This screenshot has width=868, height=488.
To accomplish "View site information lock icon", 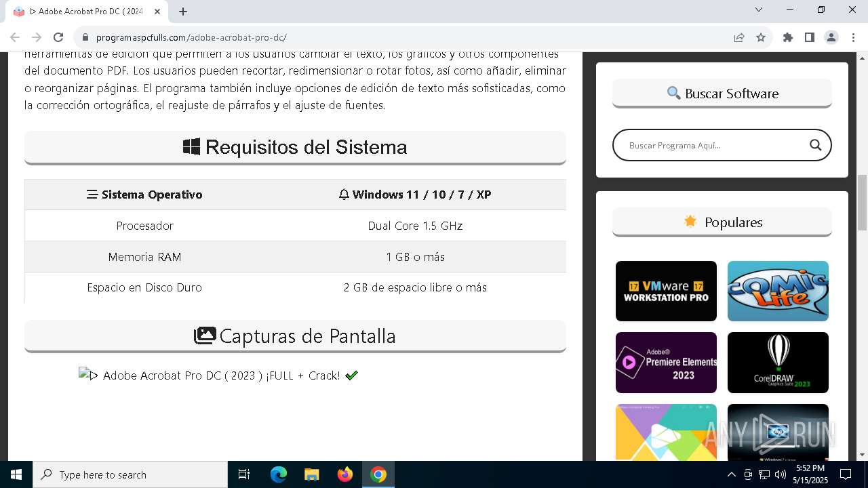I will [85, 38].
